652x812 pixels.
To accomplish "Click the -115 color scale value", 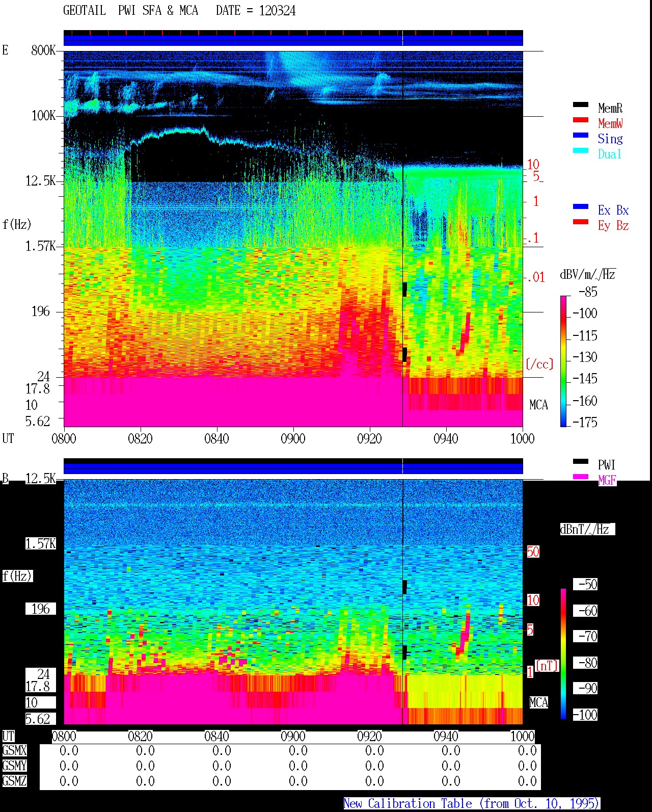I will coord(585,335).
